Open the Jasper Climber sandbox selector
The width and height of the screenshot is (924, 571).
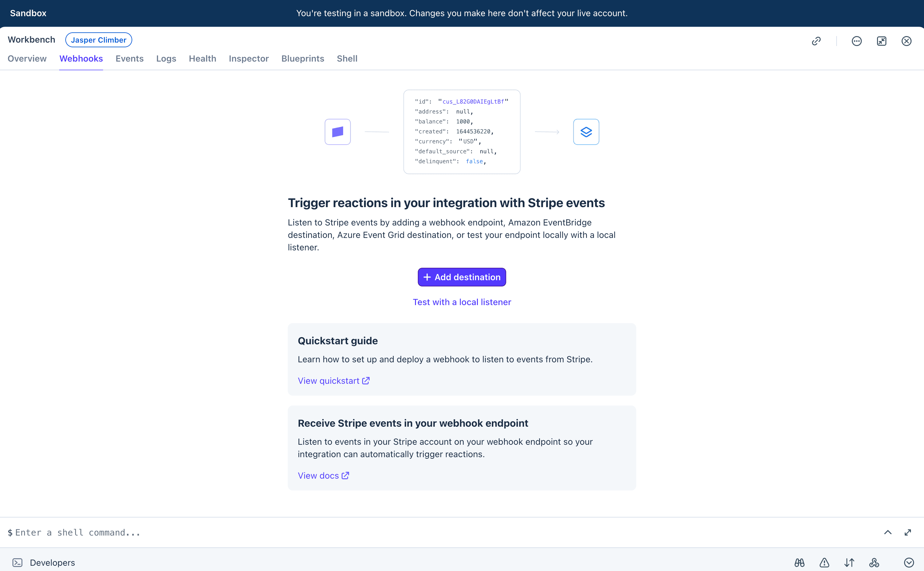coord(99,40)
